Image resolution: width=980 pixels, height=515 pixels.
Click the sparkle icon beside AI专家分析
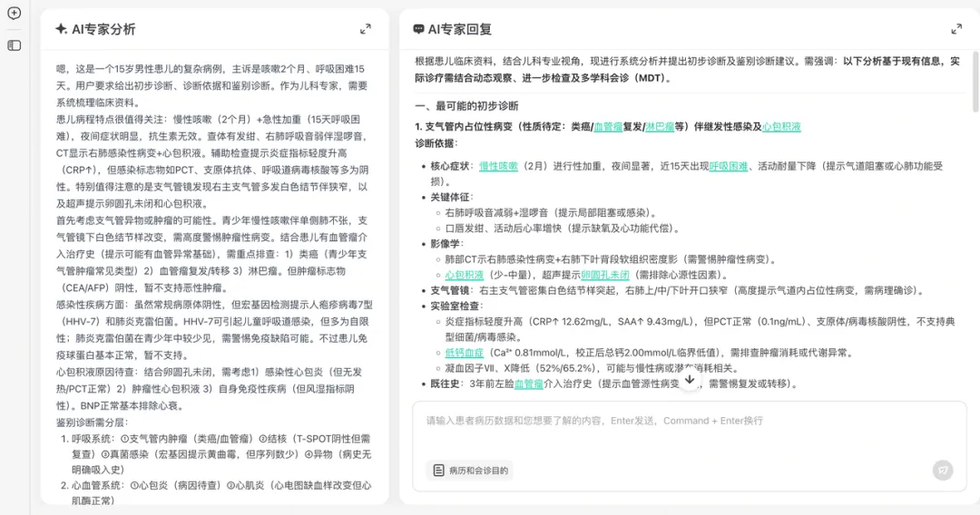[61, 29]
